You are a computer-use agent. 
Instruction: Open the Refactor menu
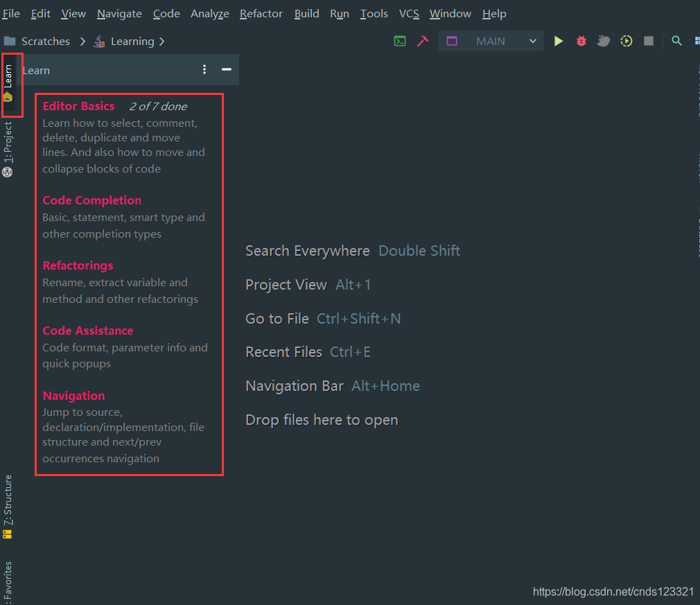coord(261,13)
